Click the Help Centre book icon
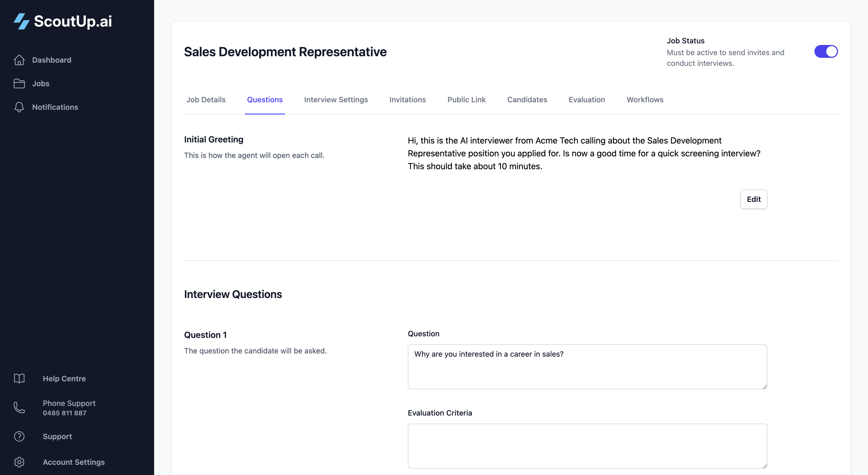 [19, 379]
